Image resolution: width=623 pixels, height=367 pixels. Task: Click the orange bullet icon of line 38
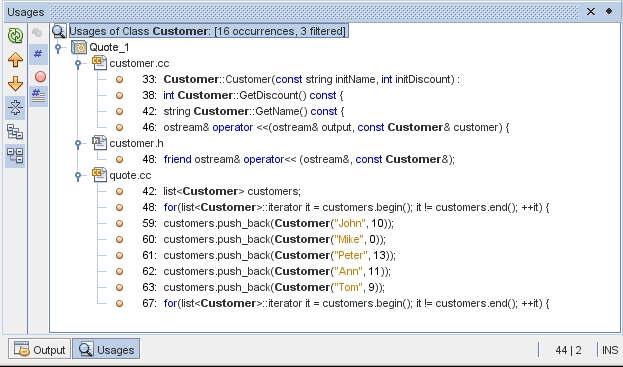pos(119,95)
